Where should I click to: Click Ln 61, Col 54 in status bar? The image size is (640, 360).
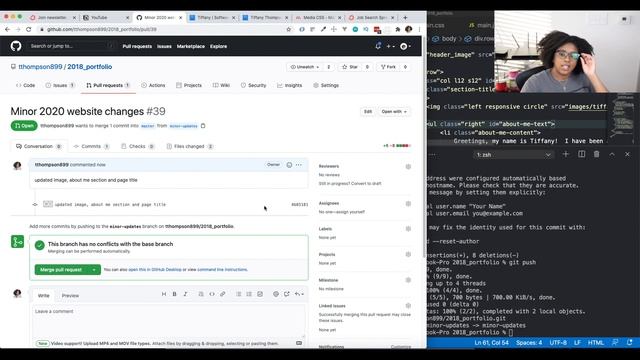(491, 343)
